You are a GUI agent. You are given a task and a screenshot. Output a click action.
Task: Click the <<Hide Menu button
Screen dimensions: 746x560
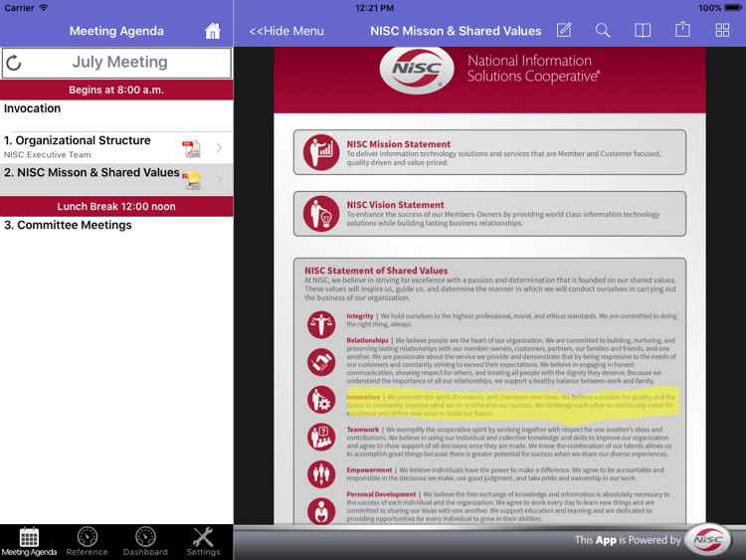coord(286,31)
